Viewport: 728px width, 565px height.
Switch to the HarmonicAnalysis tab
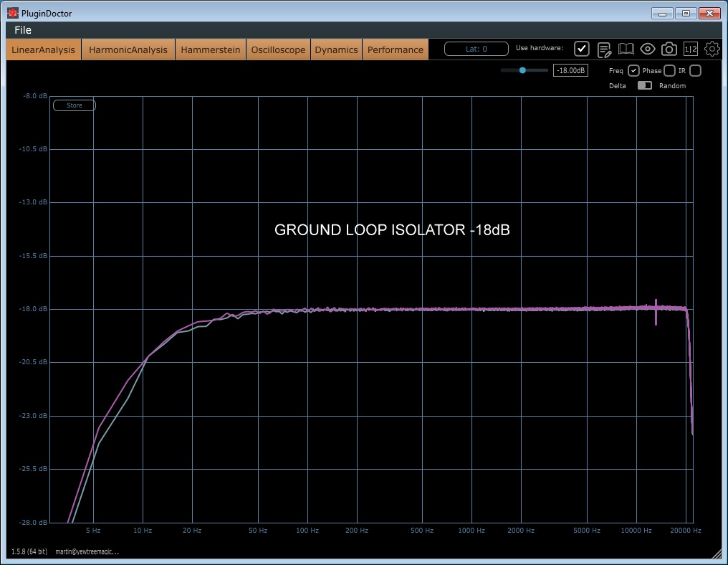[128, 49]
